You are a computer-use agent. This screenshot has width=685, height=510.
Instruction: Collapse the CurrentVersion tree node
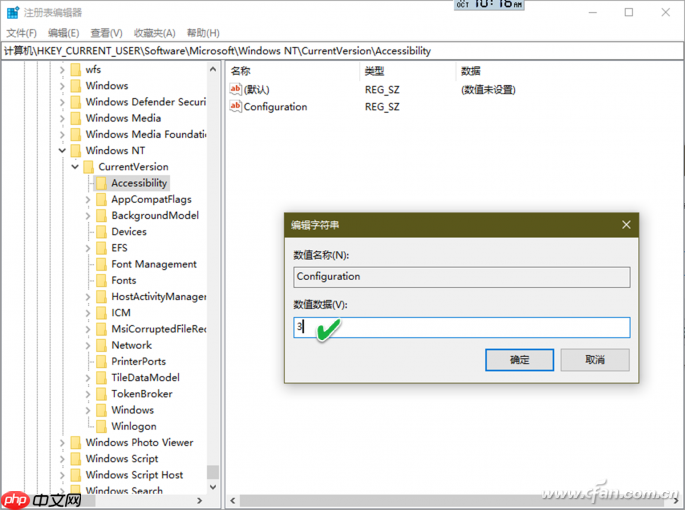[74, 167]
